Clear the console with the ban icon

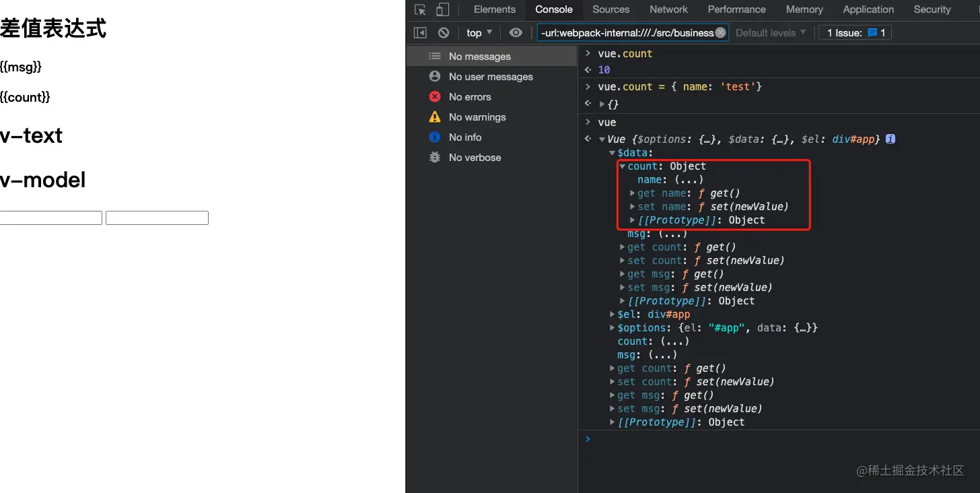pyautogui.click(x=444, y=32)
